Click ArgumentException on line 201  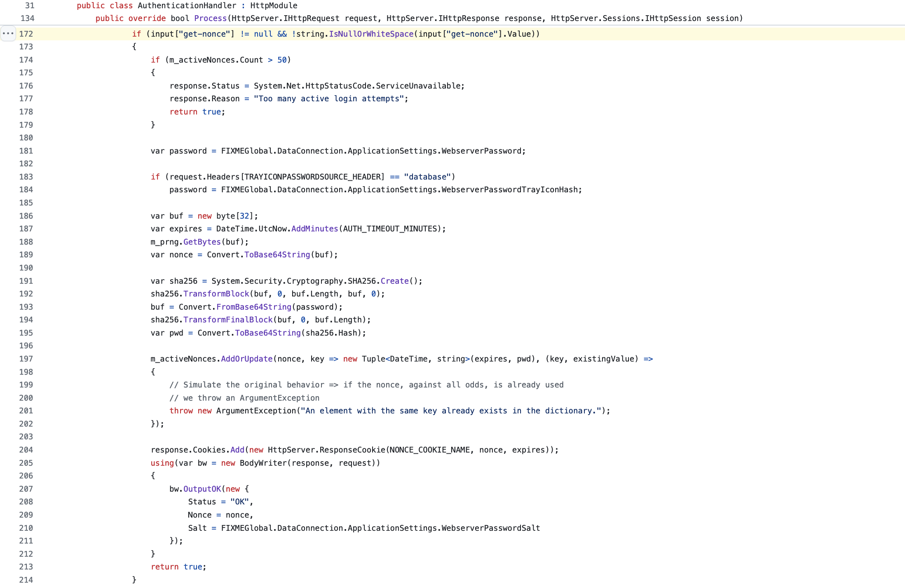(x=256, y=411)
